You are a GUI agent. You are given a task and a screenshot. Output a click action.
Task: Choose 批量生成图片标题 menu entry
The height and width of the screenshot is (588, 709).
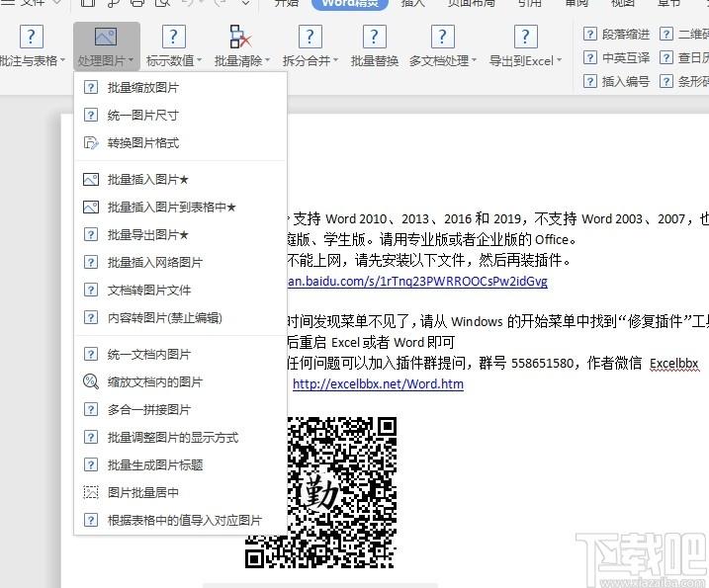click(180, 464)
